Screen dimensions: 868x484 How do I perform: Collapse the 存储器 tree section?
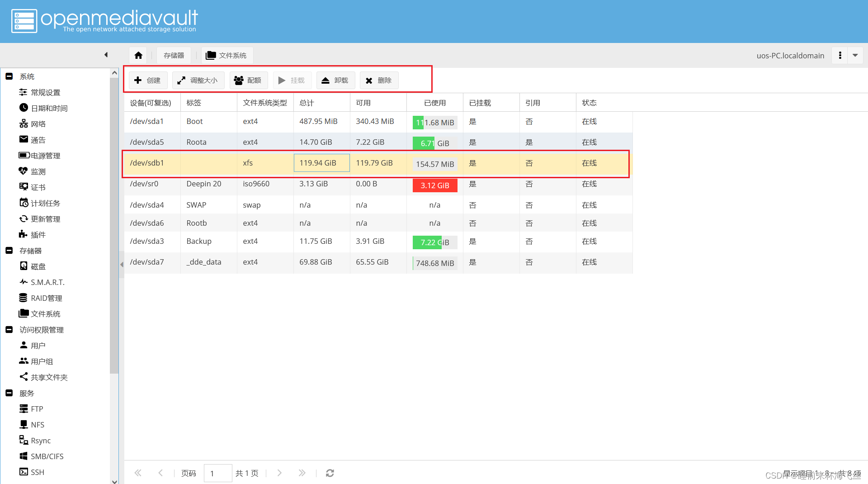(9, 251)
